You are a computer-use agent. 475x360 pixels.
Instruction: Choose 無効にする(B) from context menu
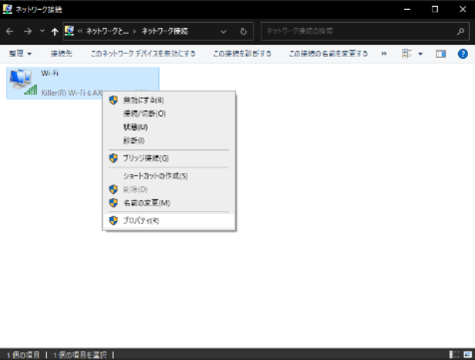click(169, 100)
